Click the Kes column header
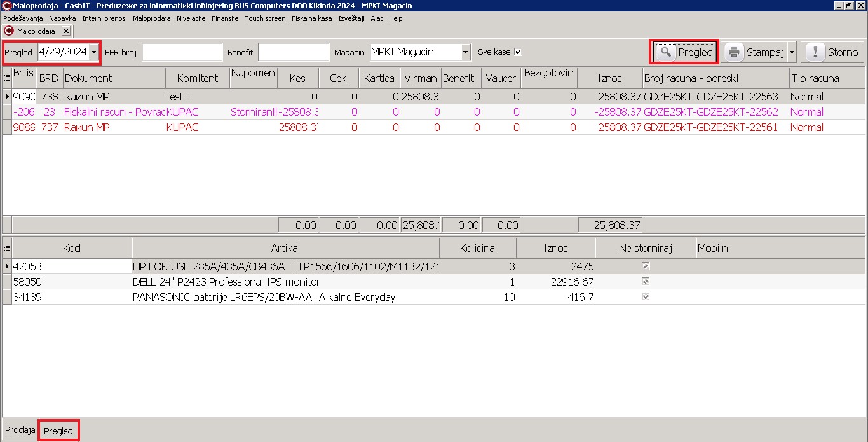Image resolution: width=868 pixels, height=442 pixels. [297, 78]
